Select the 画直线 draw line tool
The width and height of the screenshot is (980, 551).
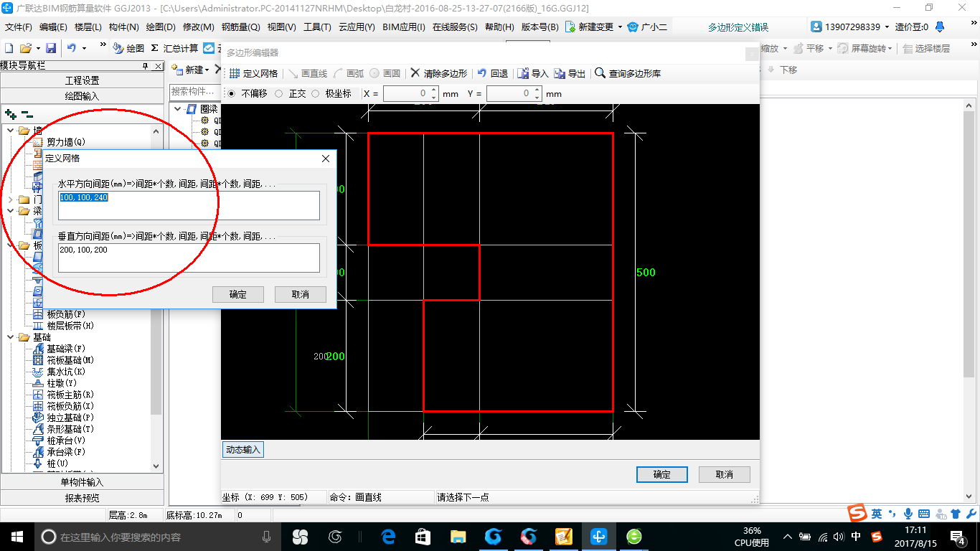[308, 73]
